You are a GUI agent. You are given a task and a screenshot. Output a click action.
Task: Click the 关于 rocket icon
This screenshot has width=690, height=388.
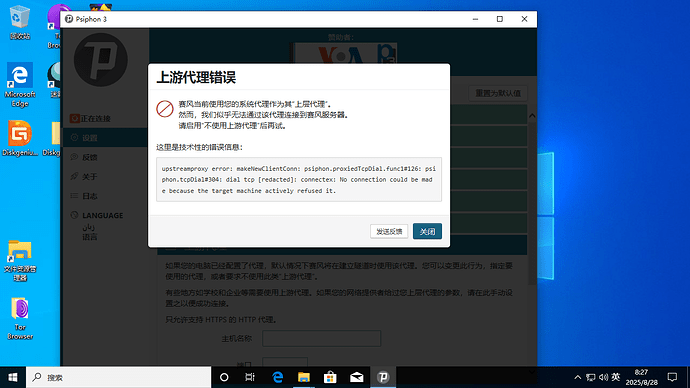point(74,176)
